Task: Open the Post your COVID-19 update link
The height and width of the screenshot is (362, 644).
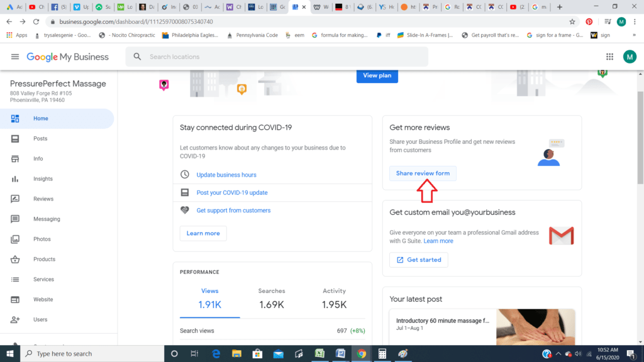Action: pyautogui.click(x=232, y=192)
